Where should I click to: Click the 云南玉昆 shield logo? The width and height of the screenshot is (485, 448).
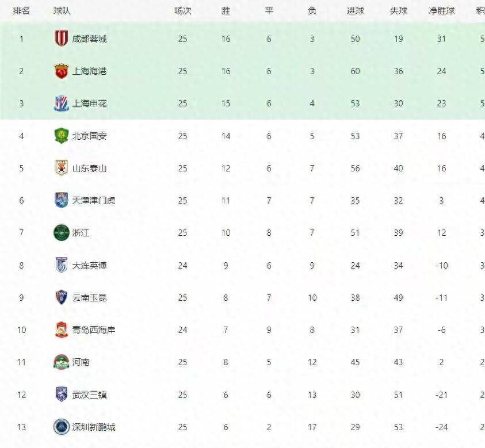[x=61, y=297]
